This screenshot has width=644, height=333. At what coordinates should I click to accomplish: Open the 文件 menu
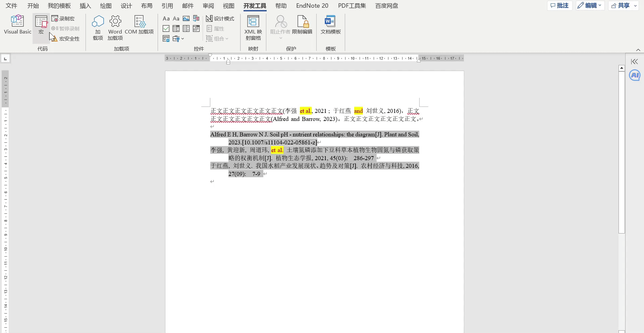pos(11,6)
